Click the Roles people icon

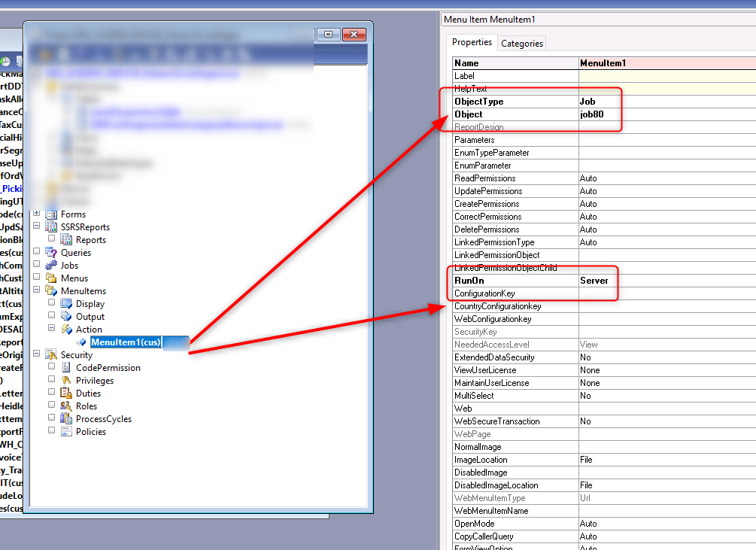66,406
